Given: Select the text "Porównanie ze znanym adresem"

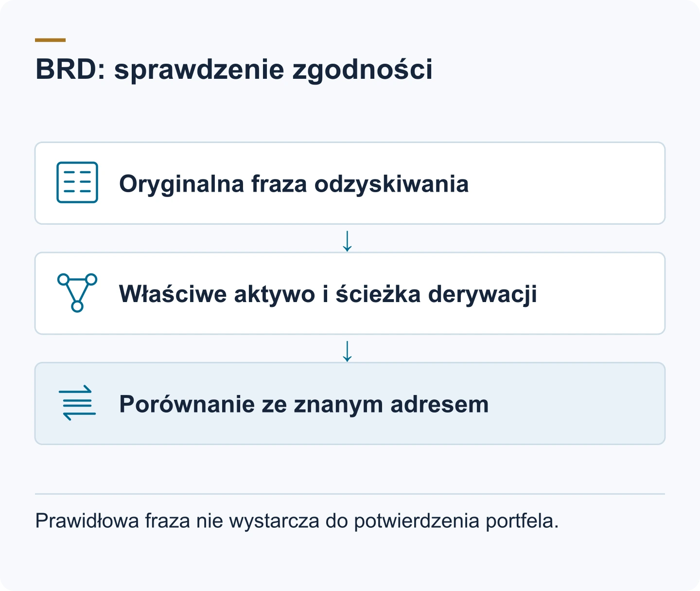Looking at the screenshot, I should click(x=304, y=404).
